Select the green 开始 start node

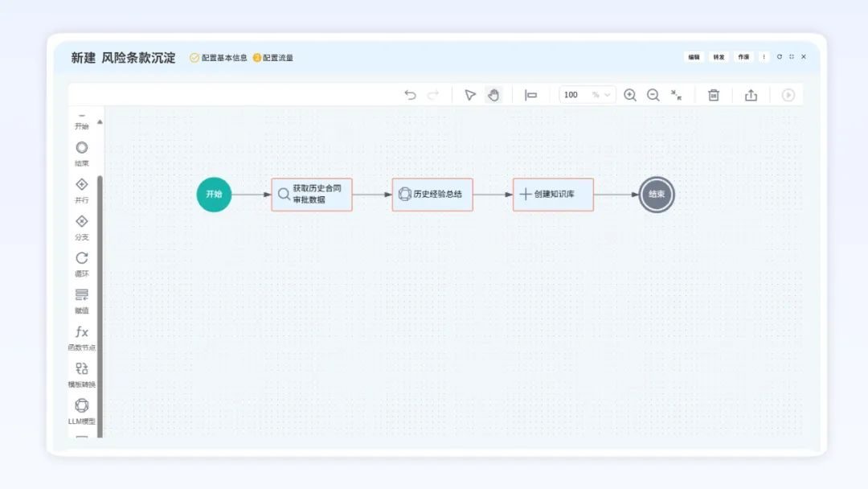point(214,195)
